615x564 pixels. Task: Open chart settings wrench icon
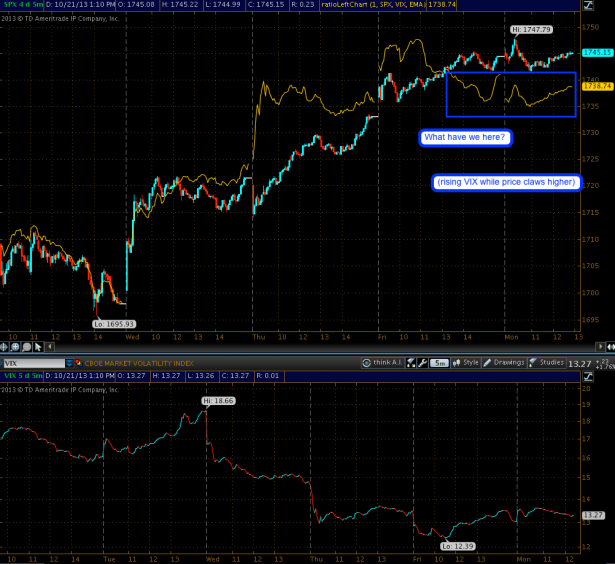click(422, 363)
